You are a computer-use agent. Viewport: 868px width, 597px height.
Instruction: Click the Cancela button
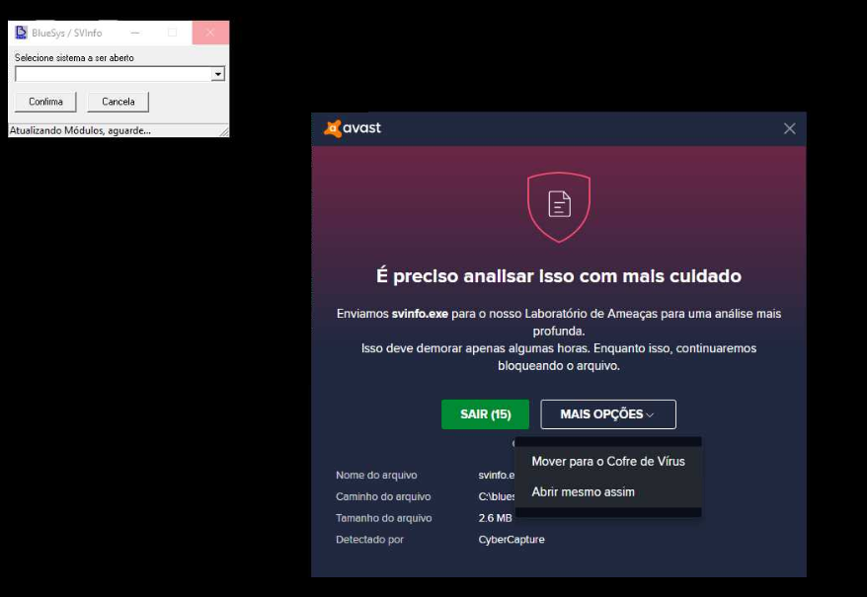tap(118, 102)
